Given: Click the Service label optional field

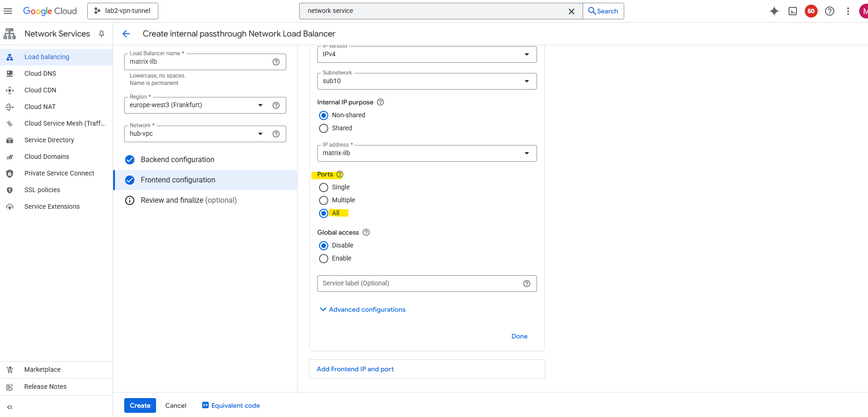Looking at the screenshot, I should coord(419,284).
